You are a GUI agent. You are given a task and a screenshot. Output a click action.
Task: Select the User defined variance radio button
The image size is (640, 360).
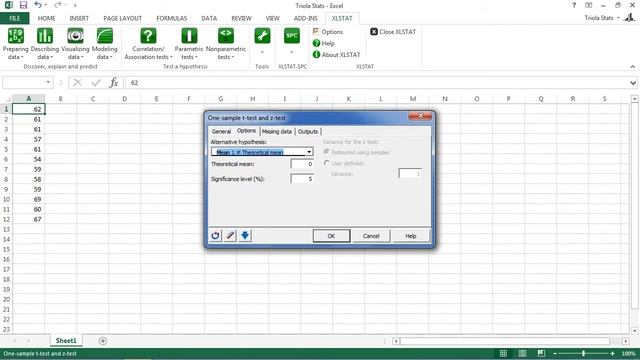coord(327,163)
